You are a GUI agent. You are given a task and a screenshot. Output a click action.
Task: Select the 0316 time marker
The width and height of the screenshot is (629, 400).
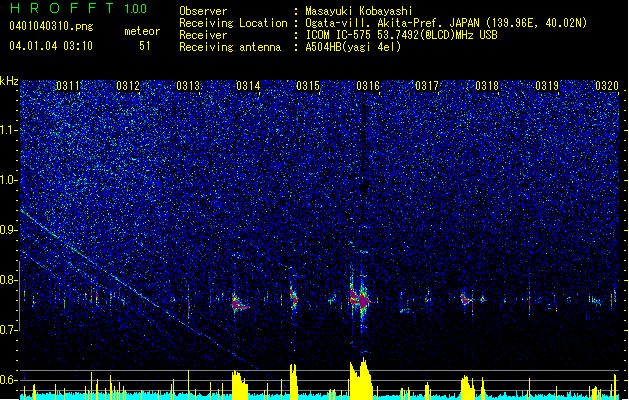pos(368,85)
